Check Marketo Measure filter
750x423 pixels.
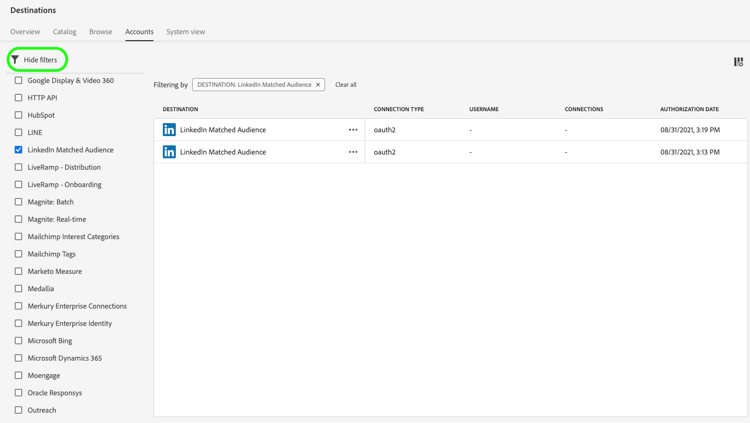(18, 271)
